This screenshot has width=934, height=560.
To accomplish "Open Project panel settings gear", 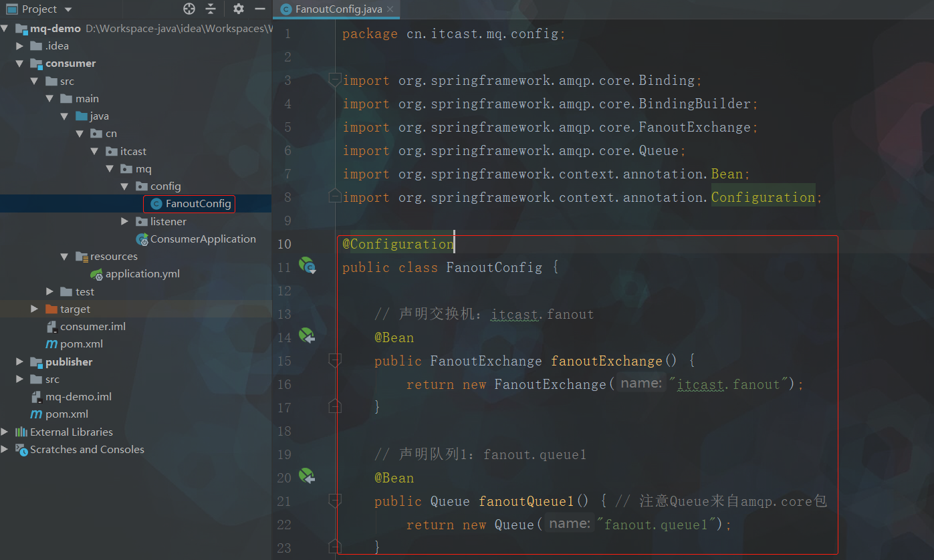I will click(x=239, y=9).
